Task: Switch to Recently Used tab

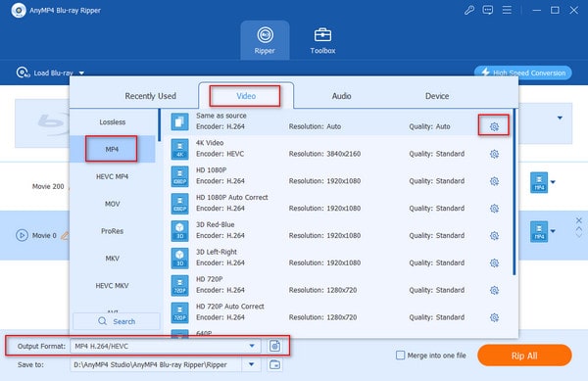Action: coord(150,96)
